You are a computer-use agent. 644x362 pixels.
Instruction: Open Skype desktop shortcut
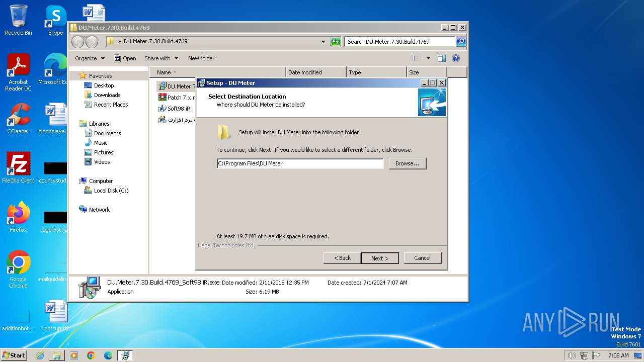click(x=55, y=20)
